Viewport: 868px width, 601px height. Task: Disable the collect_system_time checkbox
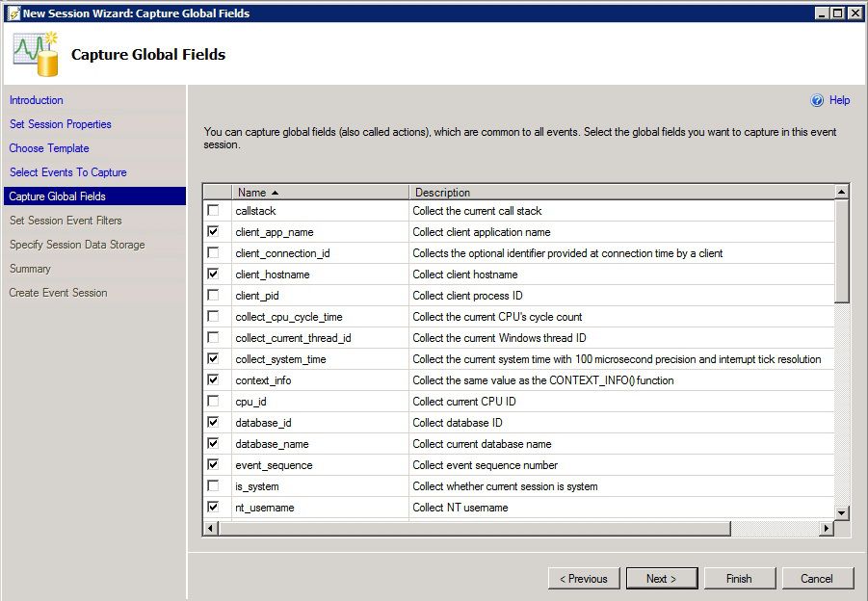[x=213, y=358]
